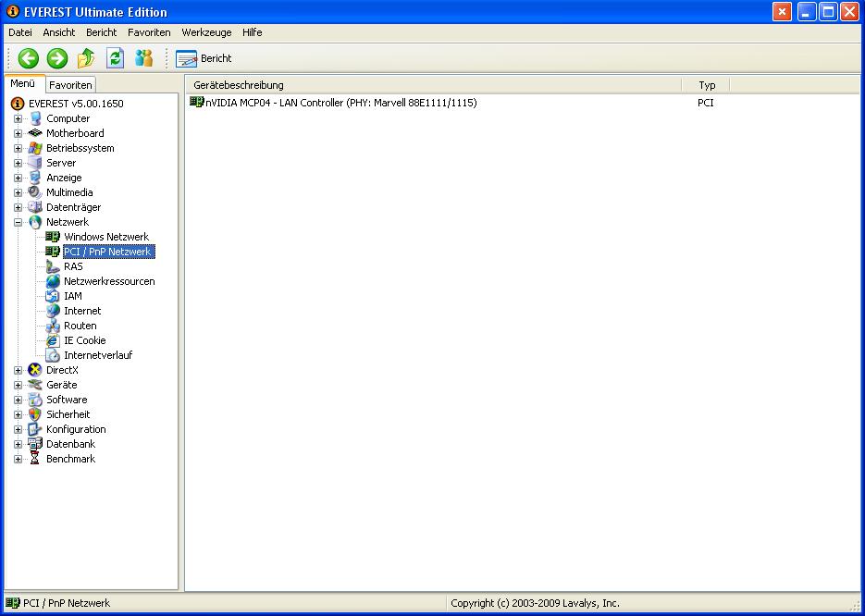Switch to the Favoriten tab
This screenshot has width=865, height=616.
70,85
